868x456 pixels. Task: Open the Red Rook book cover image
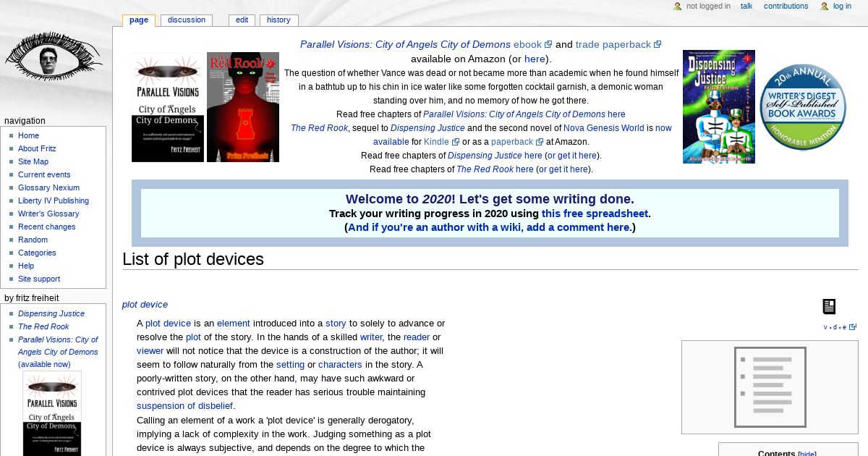coord(243,107)
